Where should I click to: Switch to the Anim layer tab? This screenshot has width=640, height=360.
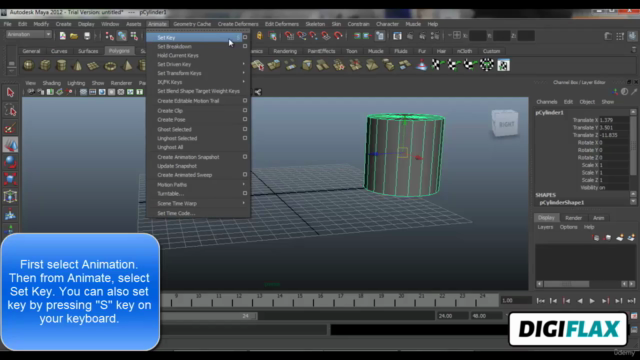coord(598,218)
